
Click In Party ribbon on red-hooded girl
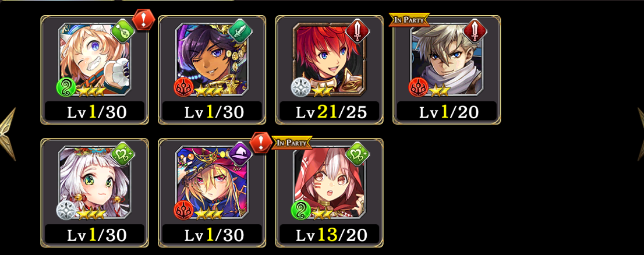[292, 143]
